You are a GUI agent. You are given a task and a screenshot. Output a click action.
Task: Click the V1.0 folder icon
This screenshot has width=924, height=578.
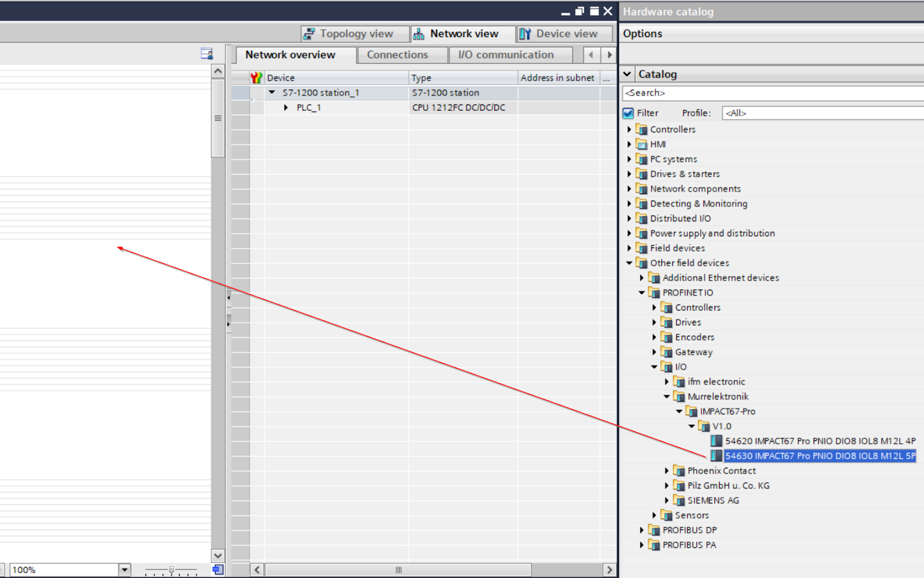tap(704, 426)
